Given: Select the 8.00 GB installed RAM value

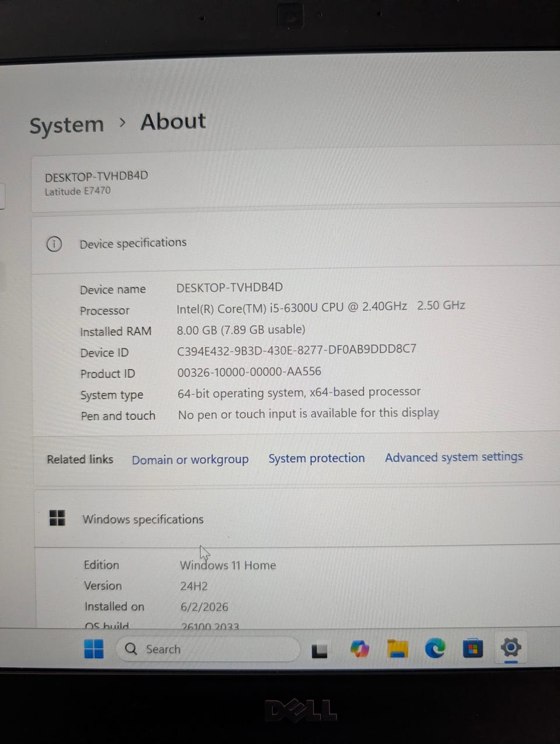Looking at the screenshot, I should click(241, 330).
